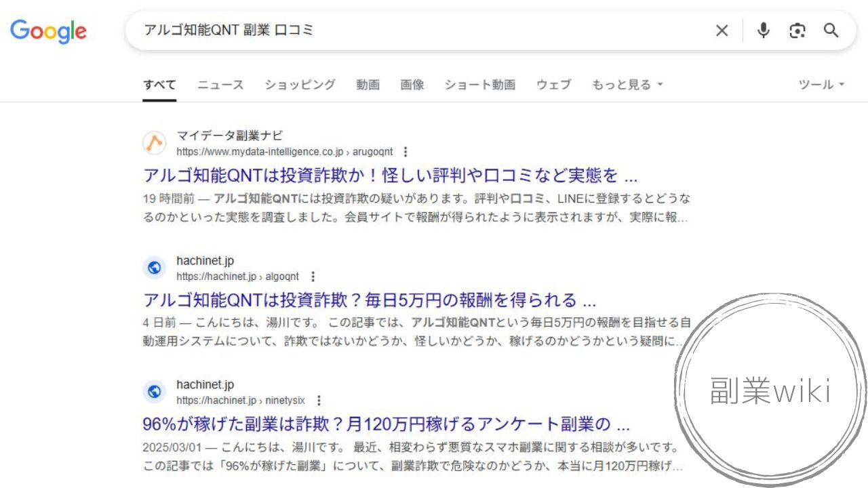
Task: Switch to the 動画 tab
Action: (x=368, y=85)
